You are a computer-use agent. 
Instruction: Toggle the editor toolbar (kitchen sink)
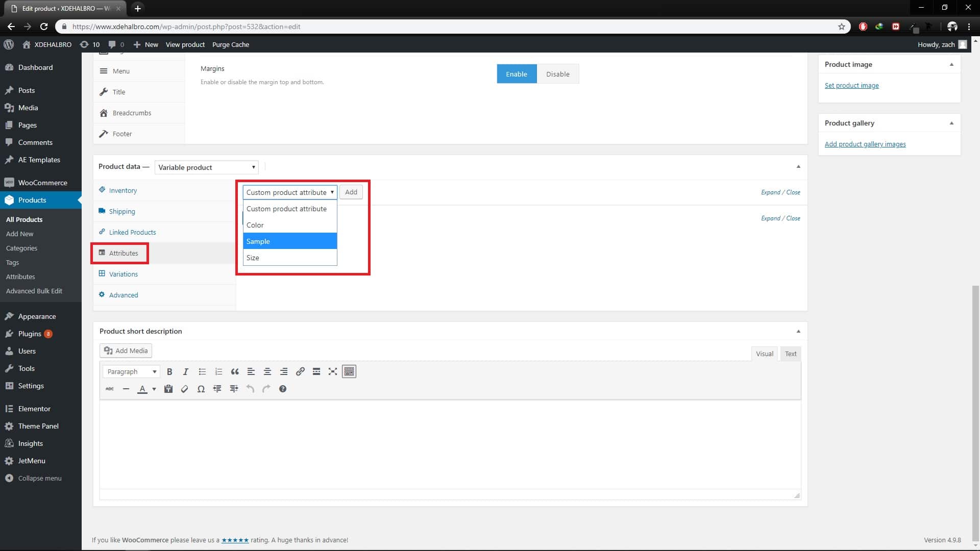tap(349, 371)
